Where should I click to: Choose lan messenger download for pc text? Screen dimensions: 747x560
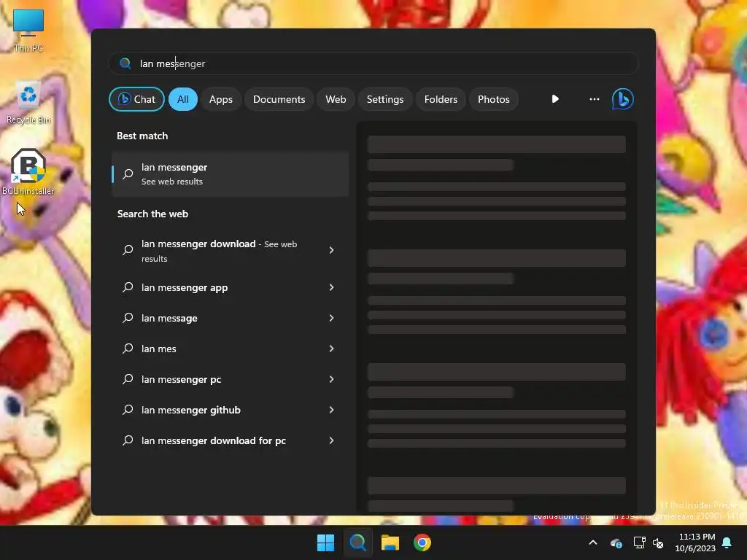pyautogui.click(x=214, y=440)
